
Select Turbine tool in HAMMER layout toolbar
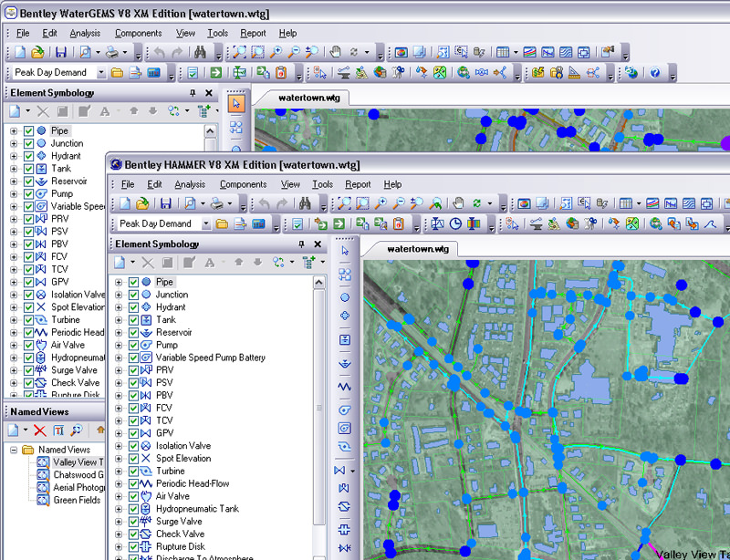tap(345, 447)
